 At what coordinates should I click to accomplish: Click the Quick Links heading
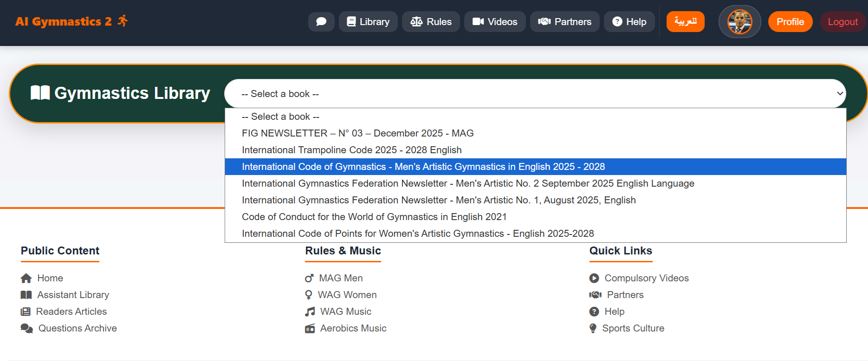coord(621,251)
